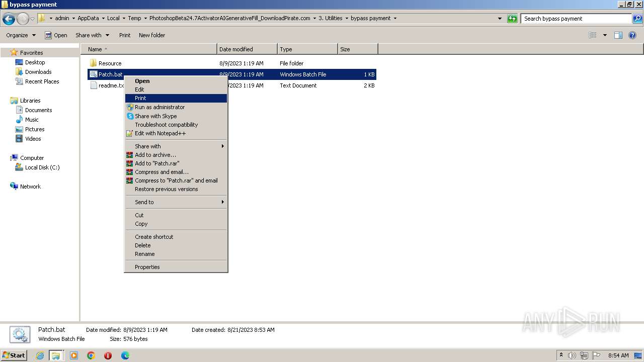Choose Edit in the context menu
Image resolution: width=644 pixels, height=362 pixels.
coord(176,89)
